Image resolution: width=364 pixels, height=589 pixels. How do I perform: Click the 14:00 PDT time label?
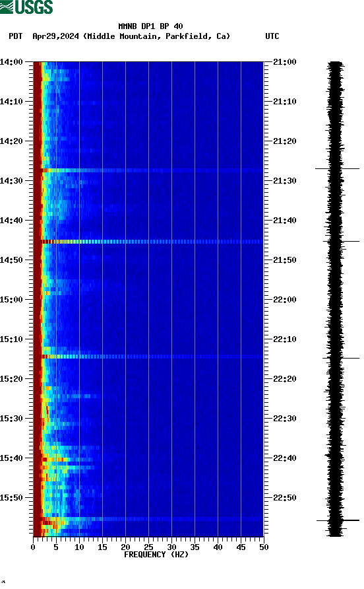coord(11,62)
